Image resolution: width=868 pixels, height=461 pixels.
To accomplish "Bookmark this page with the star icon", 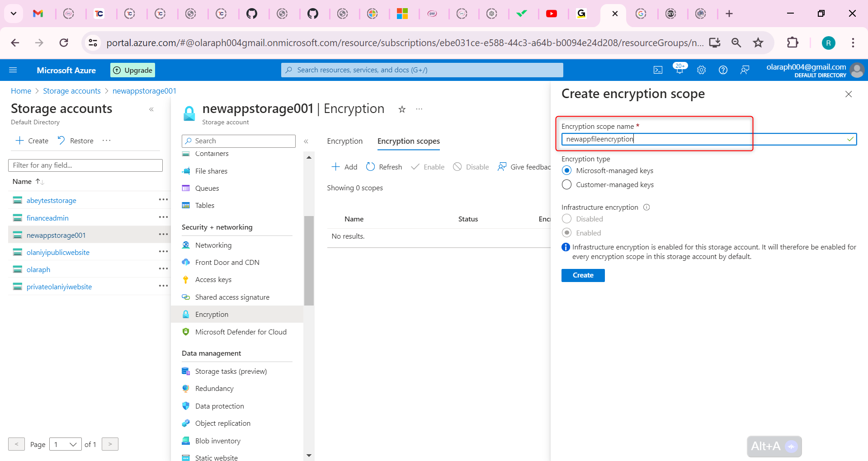I will [758, 42].
